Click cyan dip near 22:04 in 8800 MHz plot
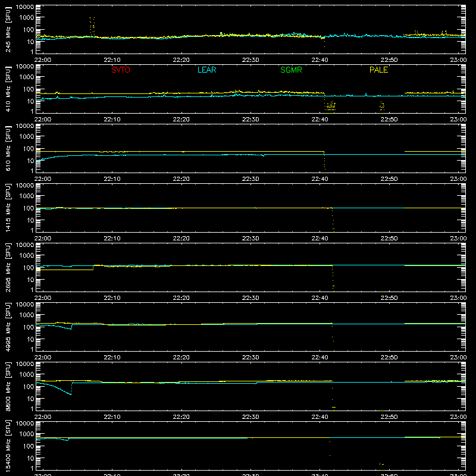Screen dimensions: 476x476 [70, 393]
